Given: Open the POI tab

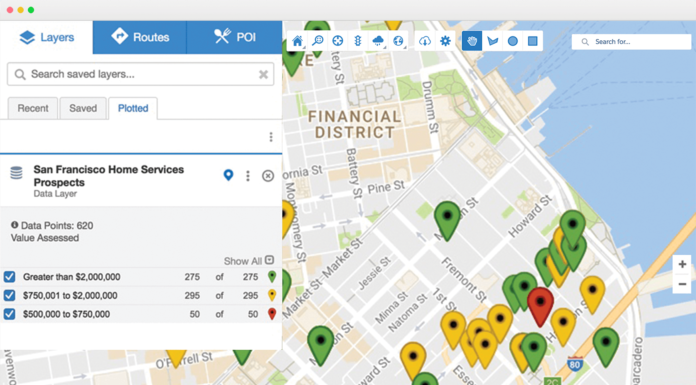Looking at the screenshot, I should (x=234, y=37).
